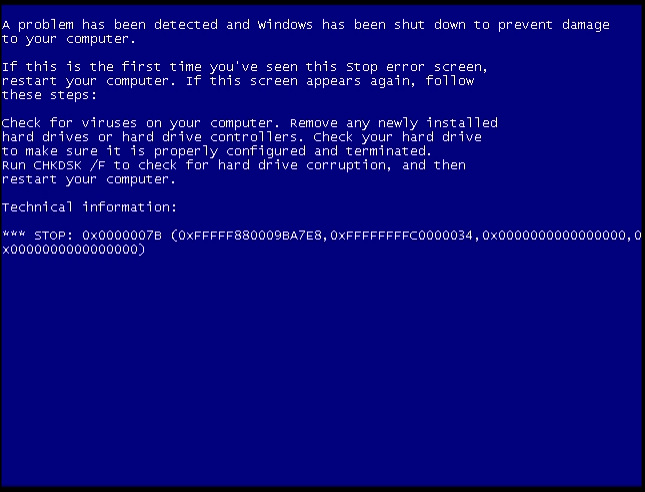
Task: Click the three asterisks before STOP
Action: [14, 234]
